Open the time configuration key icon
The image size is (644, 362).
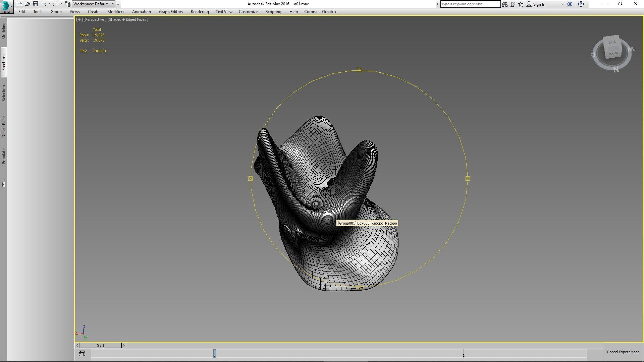coord(82,353)
